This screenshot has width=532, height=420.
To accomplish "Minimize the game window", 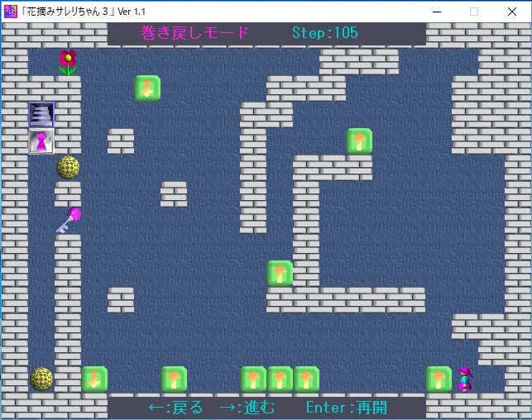I will [x=436, y=11].
